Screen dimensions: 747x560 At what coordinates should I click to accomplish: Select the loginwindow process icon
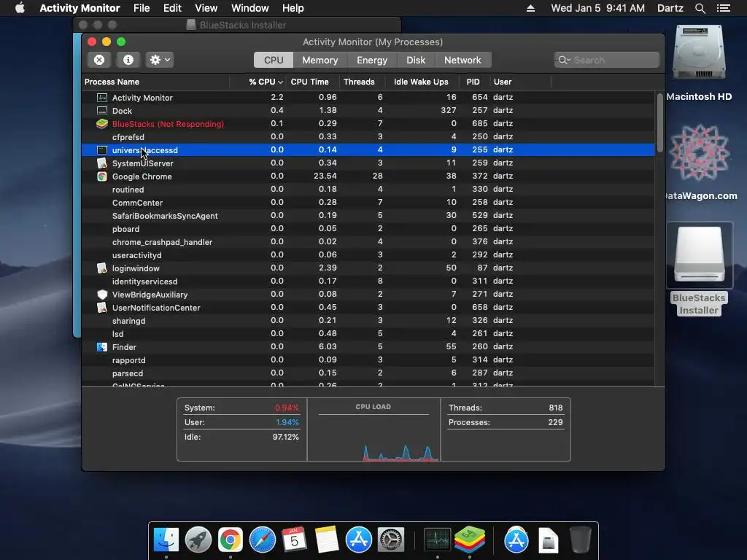click(x=102, y=268)
